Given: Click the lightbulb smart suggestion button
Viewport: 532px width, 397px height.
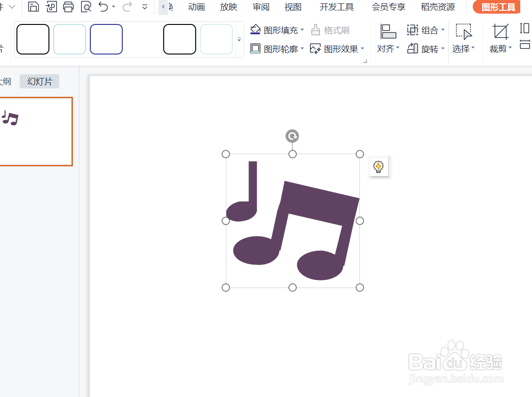Looking at the screenshot, I should (x=378, y=167).
